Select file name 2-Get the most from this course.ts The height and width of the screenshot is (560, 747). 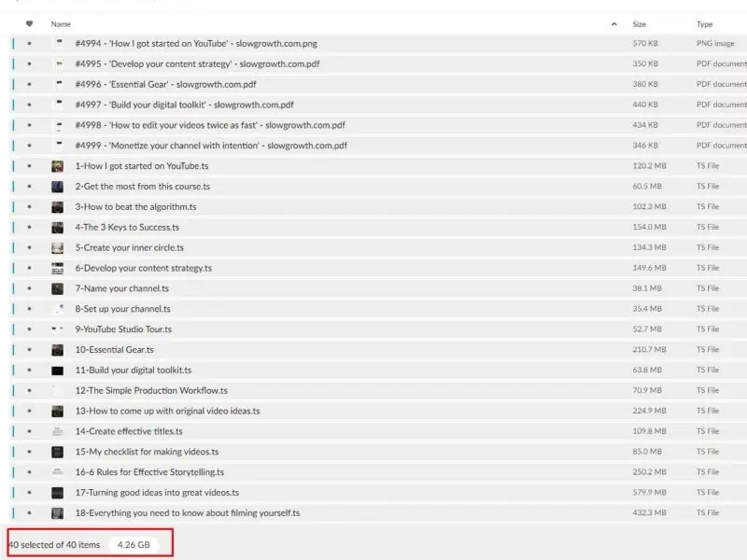143,187
